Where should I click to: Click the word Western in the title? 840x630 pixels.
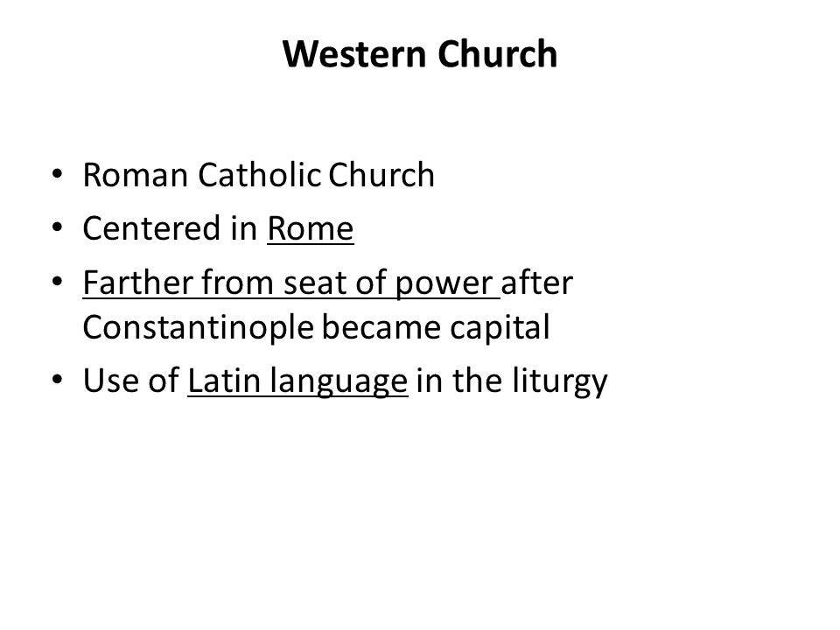coord(354,54)
